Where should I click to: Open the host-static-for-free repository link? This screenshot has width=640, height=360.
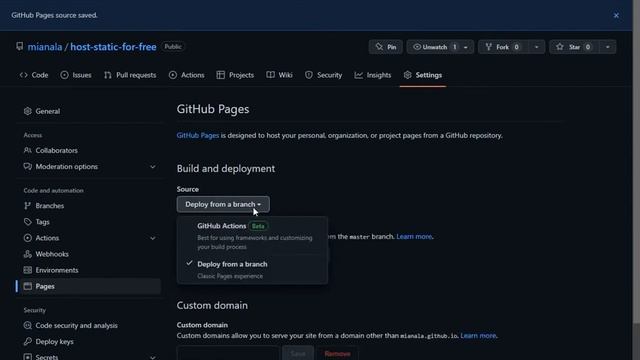pos(113,47)
